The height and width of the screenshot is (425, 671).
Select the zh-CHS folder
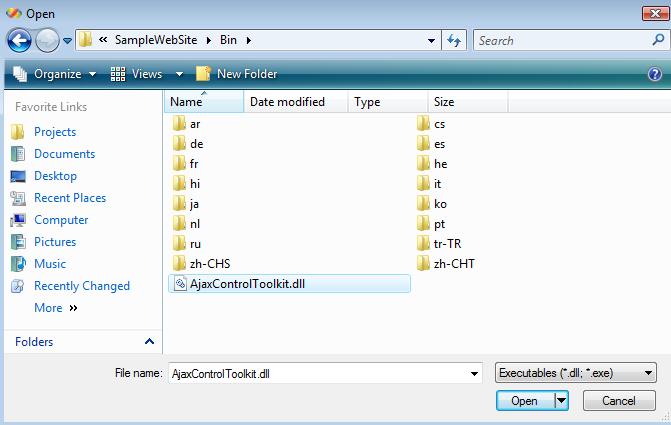pyautogui.click(x=202, y=264)
